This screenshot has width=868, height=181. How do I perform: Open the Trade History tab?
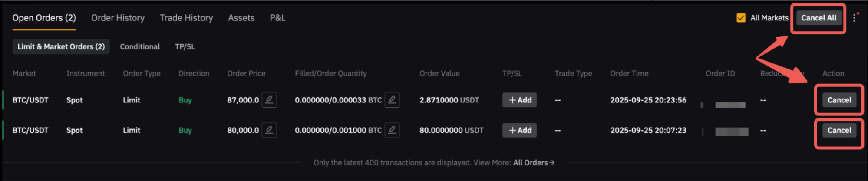[x=186, y=18]
